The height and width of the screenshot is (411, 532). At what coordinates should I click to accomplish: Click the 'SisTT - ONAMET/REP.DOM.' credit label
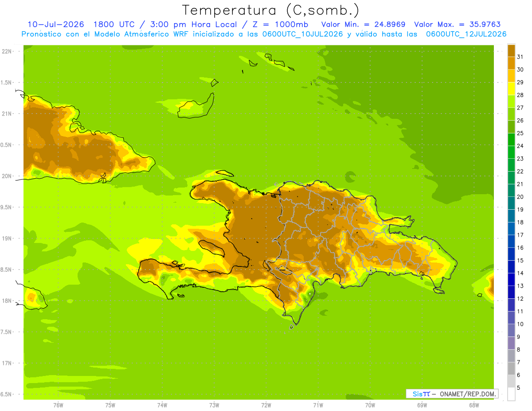[452, 394]
